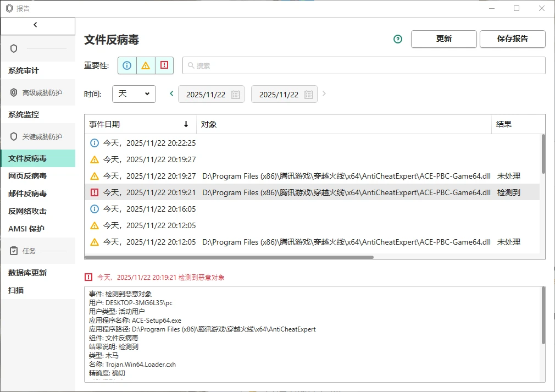The image size is (555, 392).
Task: Click the shield icon beside 高级威胁防护
Action: point(13,92)
